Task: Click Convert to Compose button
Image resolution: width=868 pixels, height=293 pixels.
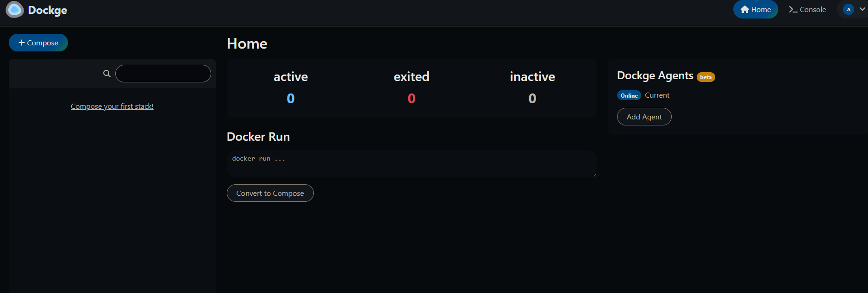Action: [x=270, y=193]
